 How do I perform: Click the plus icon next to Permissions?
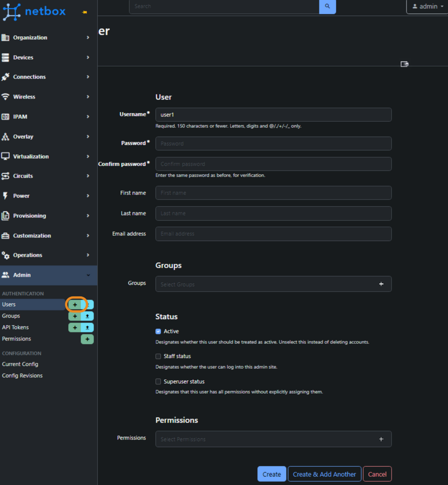[87, 339]
